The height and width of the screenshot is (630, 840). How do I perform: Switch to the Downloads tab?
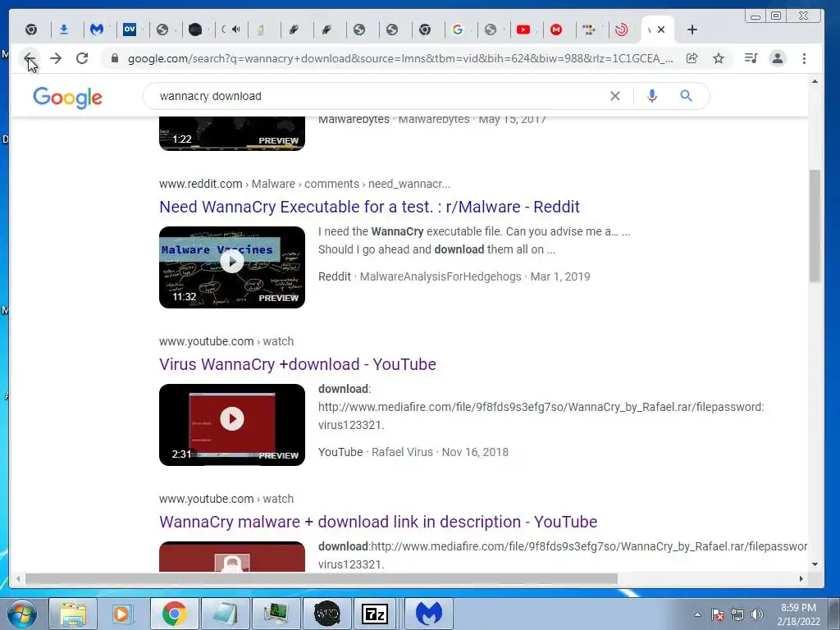tap(64, 30)
